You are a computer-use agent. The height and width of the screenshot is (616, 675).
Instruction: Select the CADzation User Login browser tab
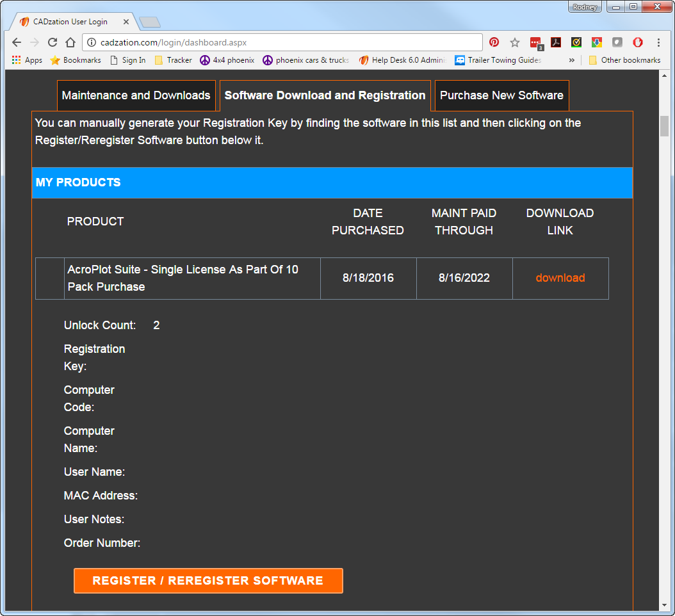pyautogui.click(x=73, y=22)
